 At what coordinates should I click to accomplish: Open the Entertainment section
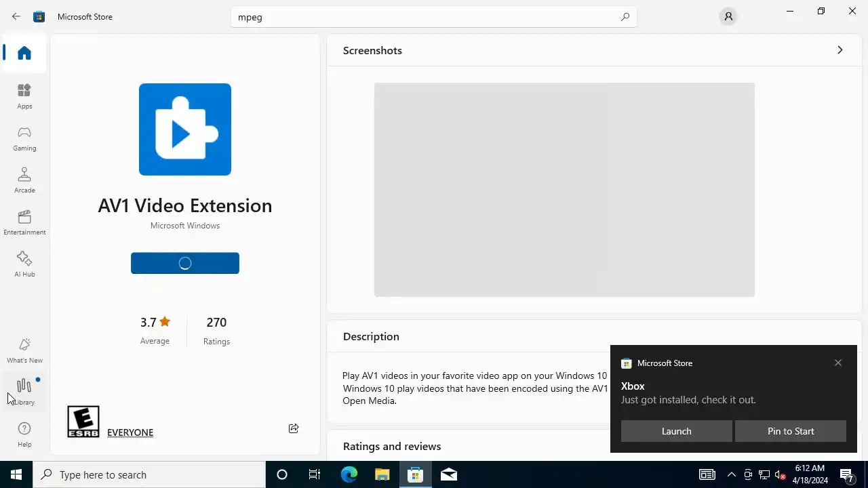(x=24, y=222)
